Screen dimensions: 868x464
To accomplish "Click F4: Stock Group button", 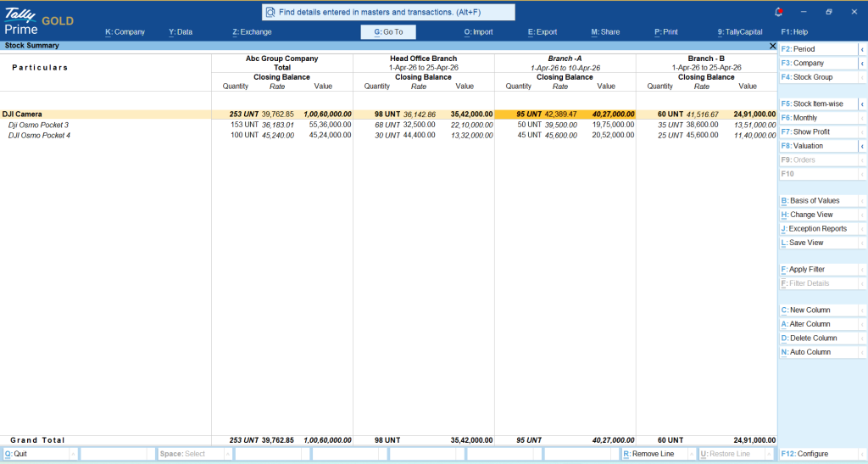I will (x=819, y=77).
